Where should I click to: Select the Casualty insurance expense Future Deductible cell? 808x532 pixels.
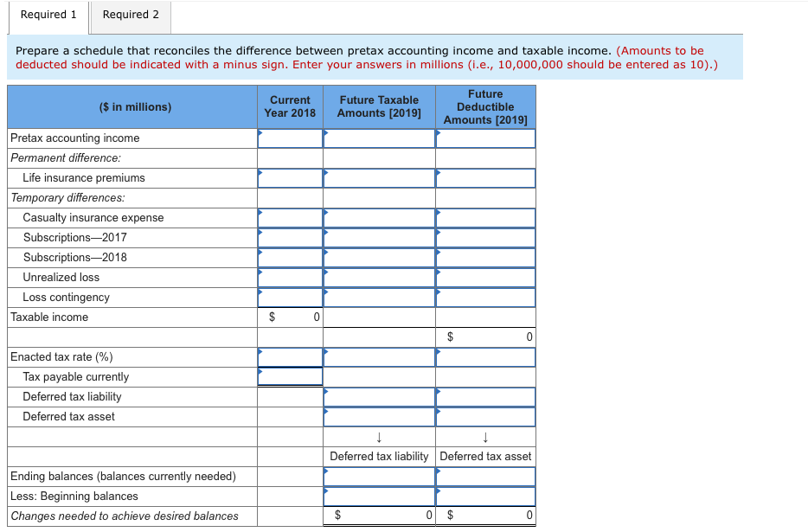coord(485,217)
